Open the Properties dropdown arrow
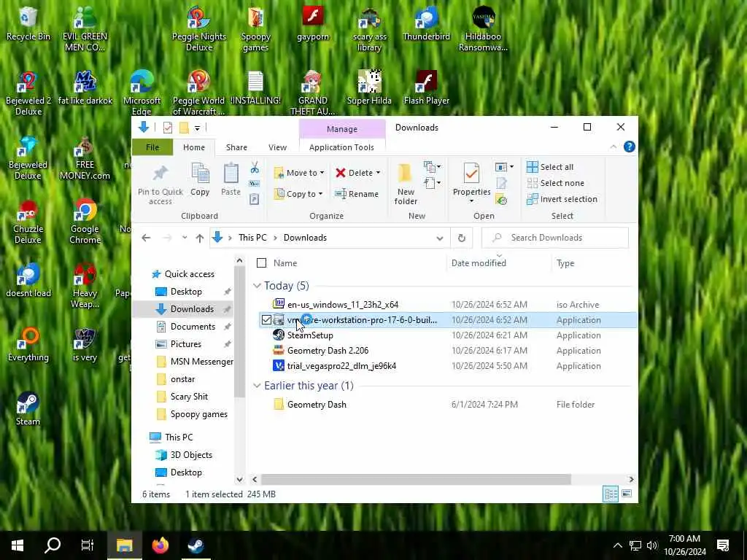 click(x=471, y=201)
